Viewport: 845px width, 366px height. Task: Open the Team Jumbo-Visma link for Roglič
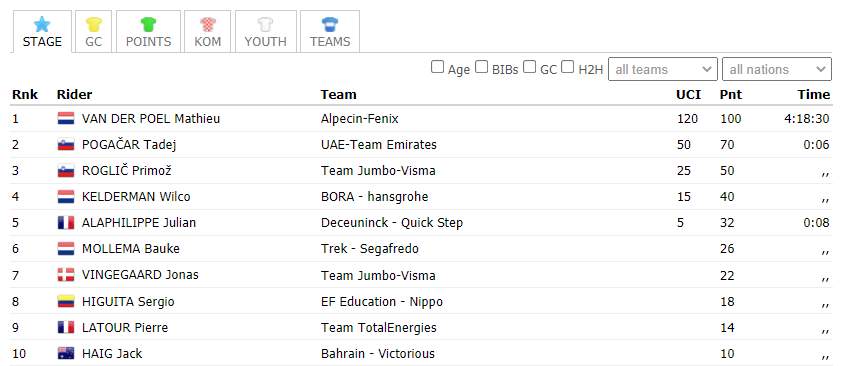tap(378, 171)
